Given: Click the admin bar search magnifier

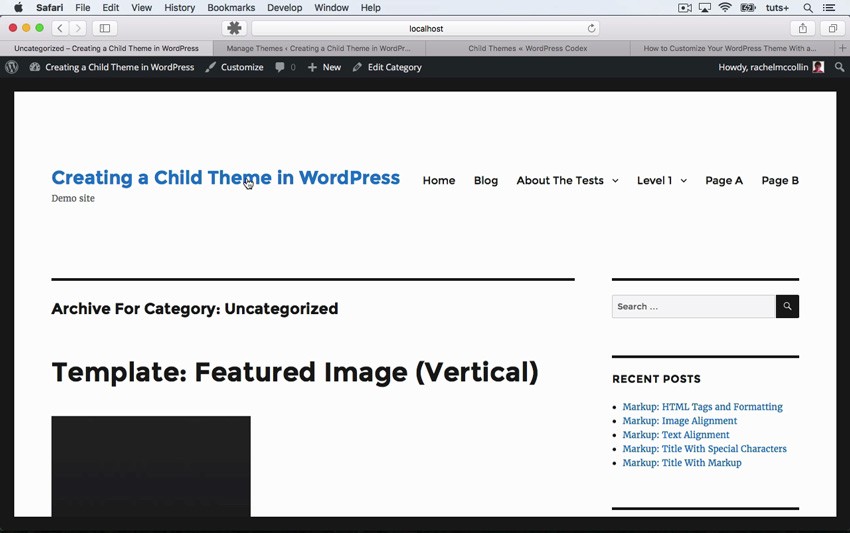Looking at the screenshot, I should 839,67.
